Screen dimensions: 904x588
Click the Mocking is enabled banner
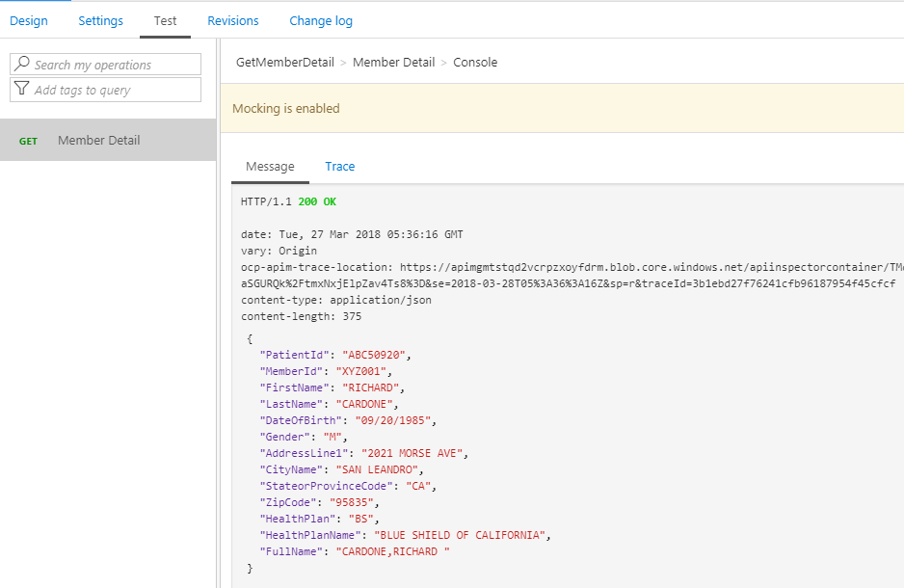tap(562, 108)
